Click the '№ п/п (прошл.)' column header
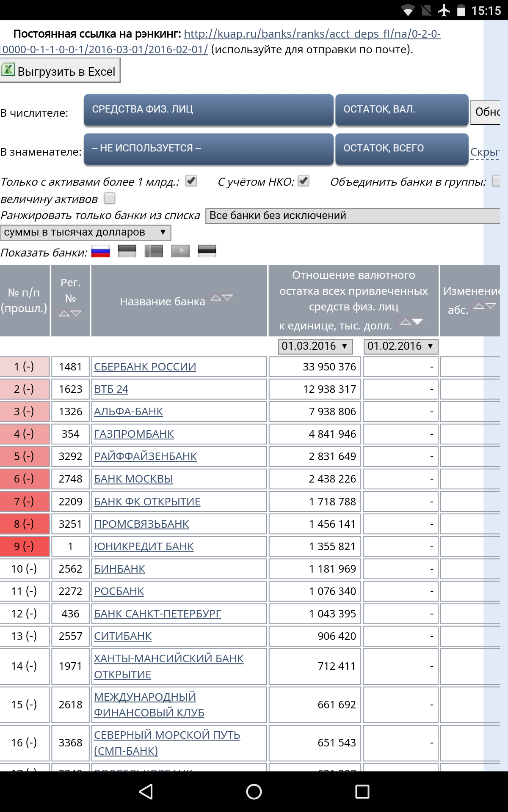This screenshot has height=812, width=508. [x=24, y=301]
